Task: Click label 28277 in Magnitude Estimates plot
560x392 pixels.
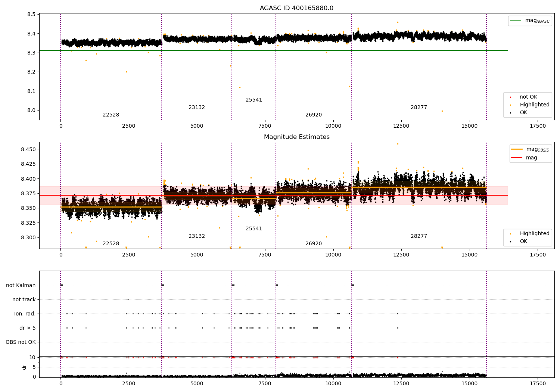Action: [x=419, y=236]
